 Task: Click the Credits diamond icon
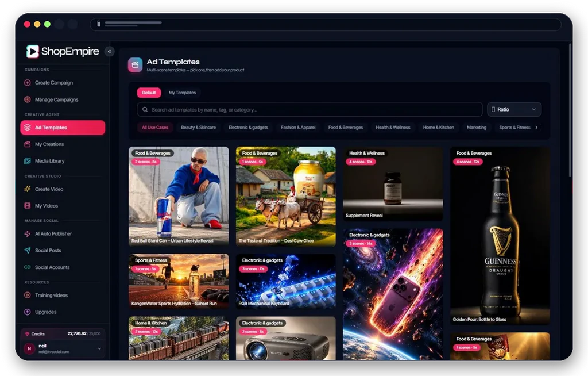tap(27, 333)
